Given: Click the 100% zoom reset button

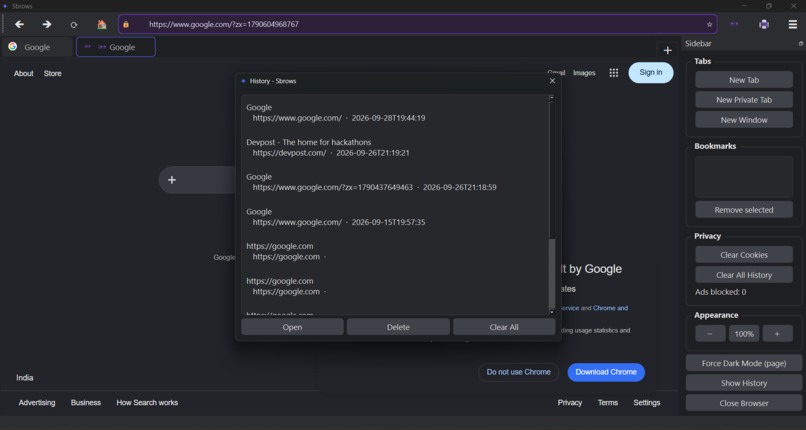Looking at the screenshot, I should (x=744, y=334).
